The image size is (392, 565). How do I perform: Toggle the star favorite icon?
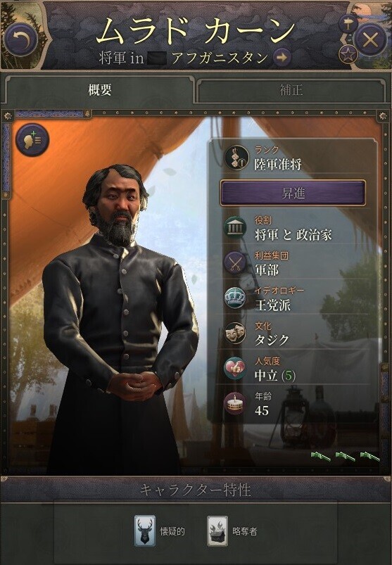348,54
